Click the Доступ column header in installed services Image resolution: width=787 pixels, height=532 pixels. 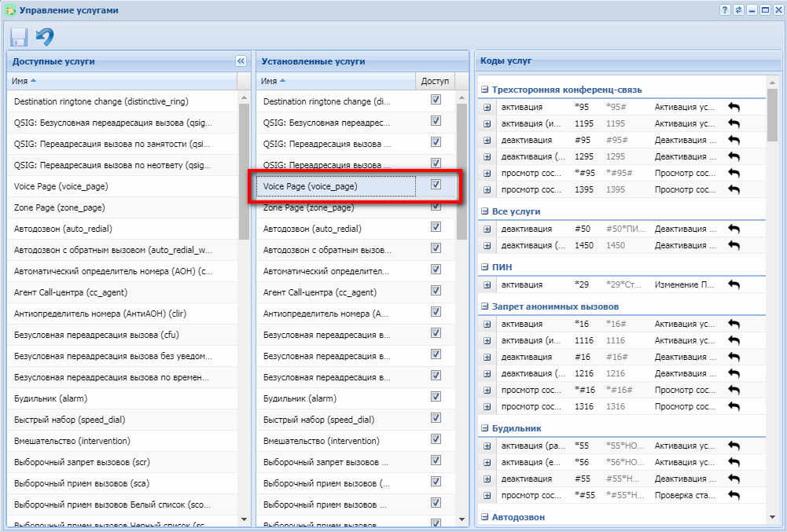[x=435, y=81]
